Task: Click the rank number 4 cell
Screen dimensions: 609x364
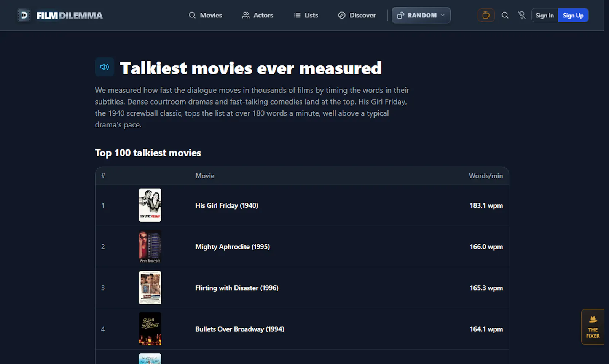Action: pyautogui.click(x=103, y=329)
